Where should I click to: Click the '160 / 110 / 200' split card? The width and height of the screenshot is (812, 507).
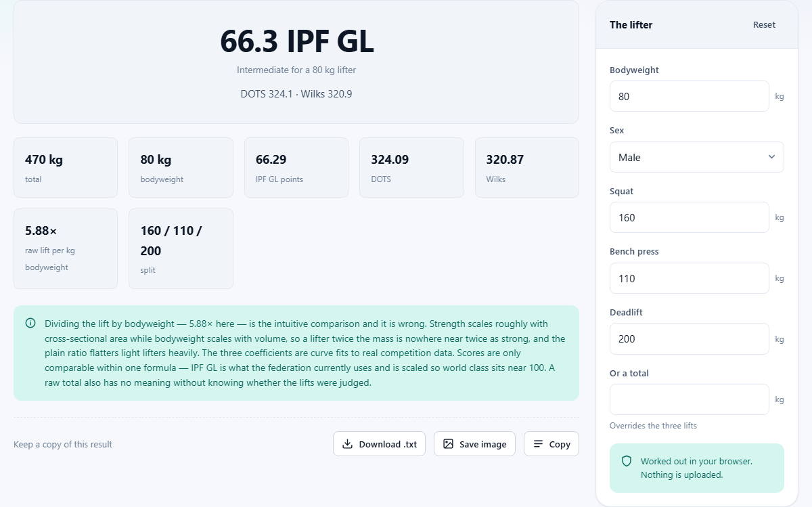(x=181, y=248)
